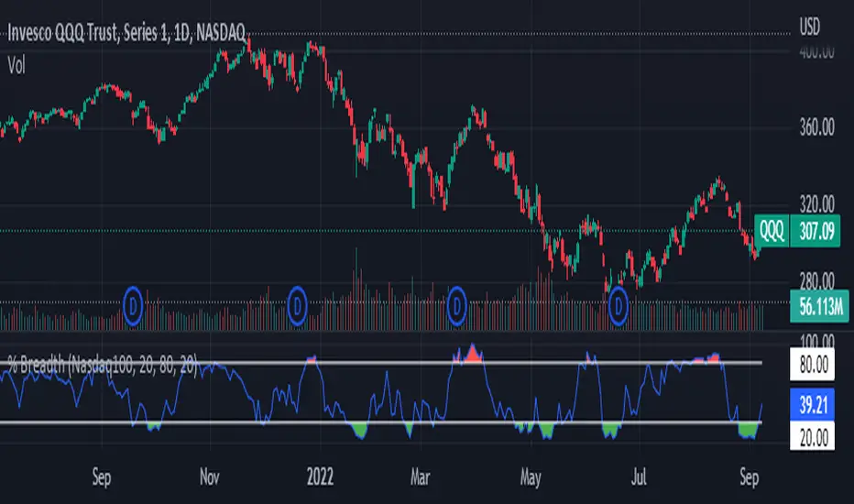This screenshot has width=854, height=504.
Task: Select the % Breadth indicator legend
Action: (x=103, y=365)
